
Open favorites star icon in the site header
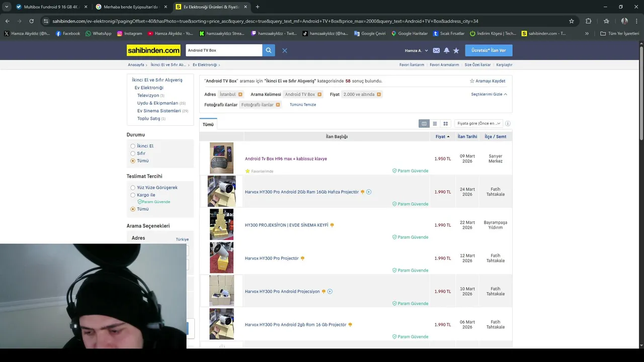(x=456, y=50)
